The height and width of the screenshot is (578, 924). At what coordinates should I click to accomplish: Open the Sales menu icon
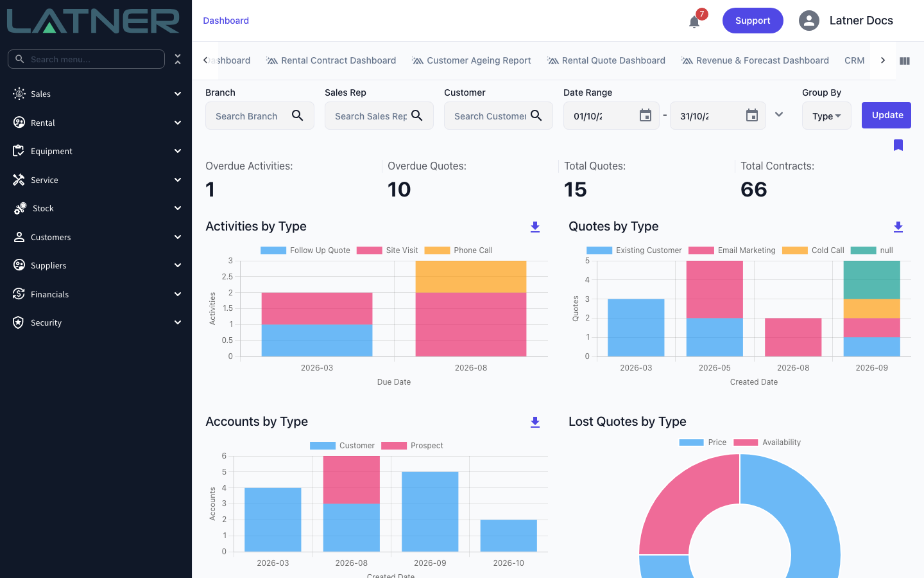coord(19,94)
